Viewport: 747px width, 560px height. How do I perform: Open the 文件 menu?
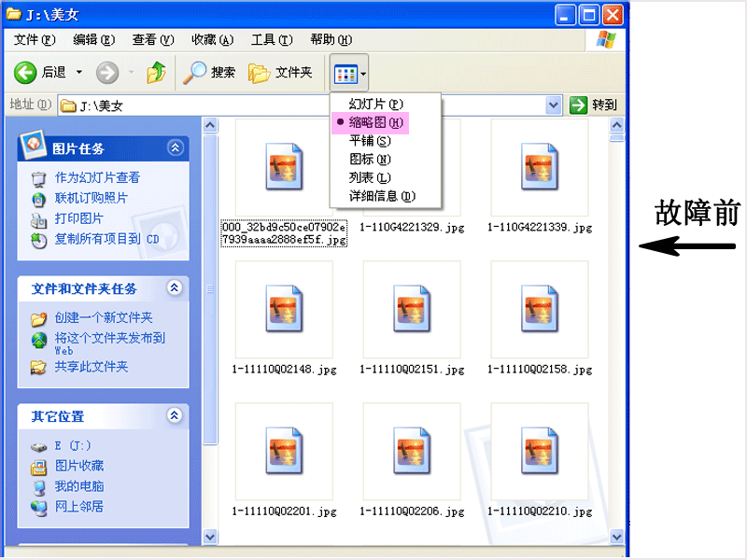[x=27, y=39]
